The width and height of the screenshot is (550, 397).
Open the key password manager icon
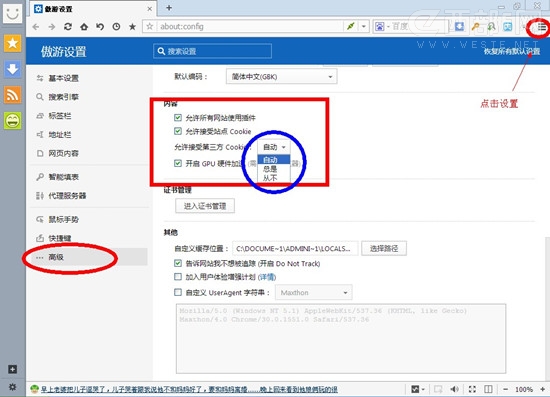click(475, 26)
